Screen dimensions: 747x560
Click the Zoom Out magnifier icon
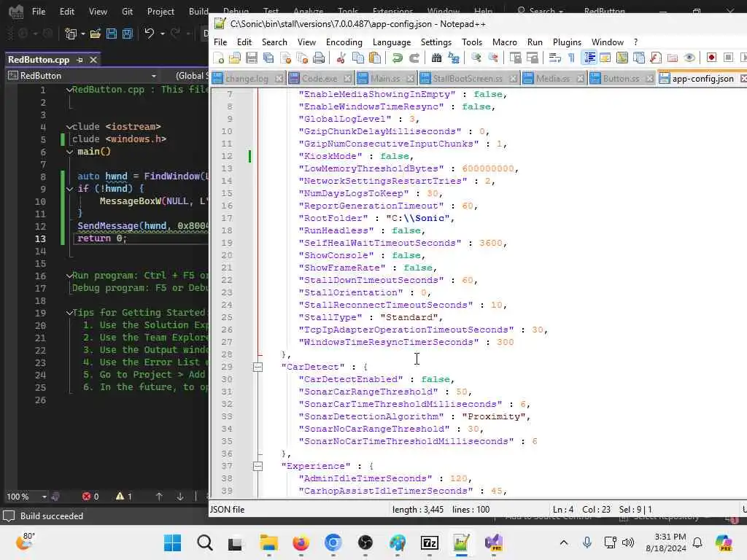pos(492,58)
